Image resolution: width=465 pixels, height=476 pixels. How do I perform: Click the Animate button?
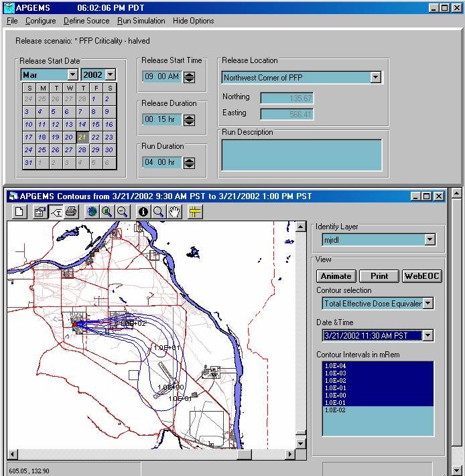336,276
